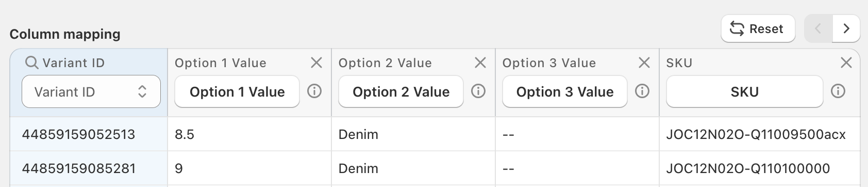Image resolution: width=868 pixels, height=187 pixels.
Task: Remove the SKU column mapping
Action: coord(846,63)
